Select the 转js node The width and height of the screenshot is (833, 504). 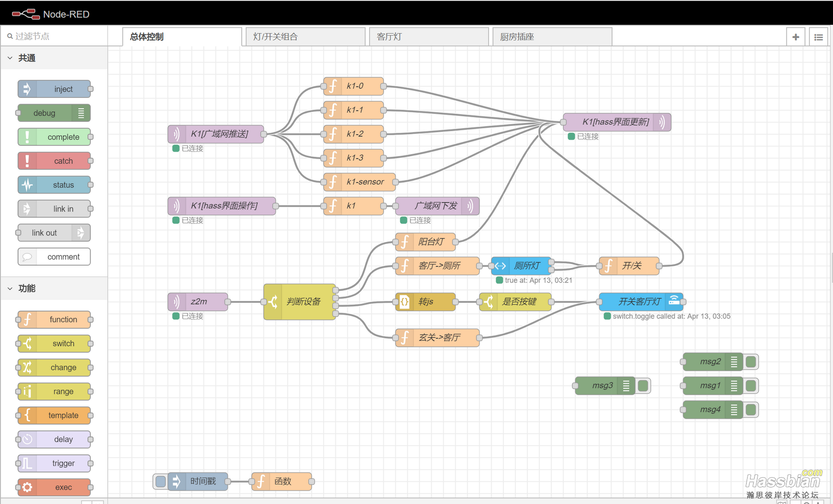pyautogui.click(x=425, y=301)
